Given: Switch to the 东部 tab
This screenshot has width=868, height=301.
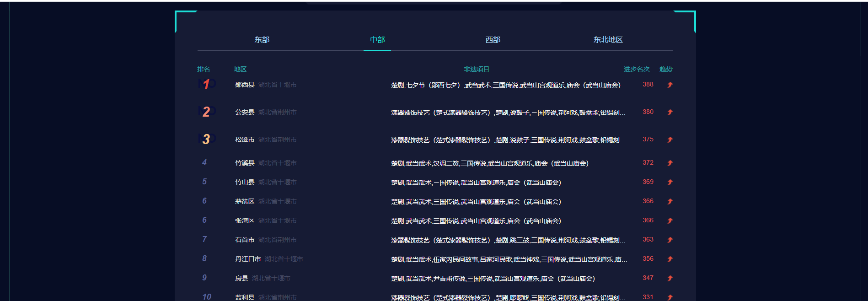Looking at the screenshot, I should (262, 40).
